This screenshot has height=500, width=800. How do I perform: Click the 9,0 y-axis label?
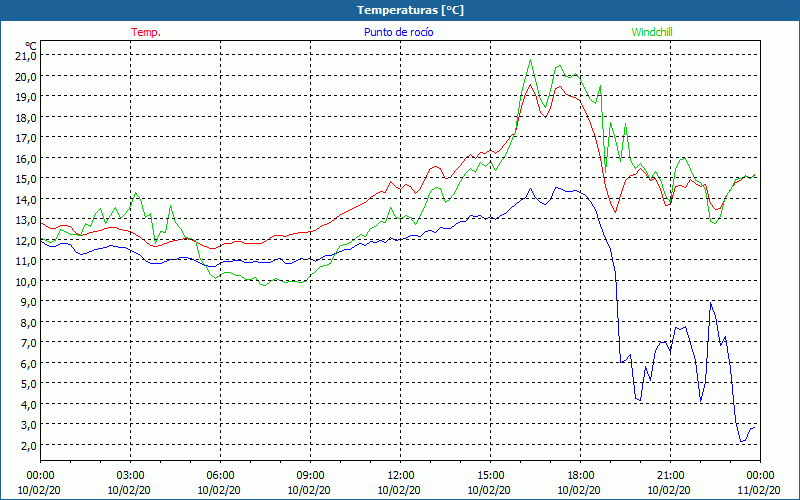coord(29,302)
